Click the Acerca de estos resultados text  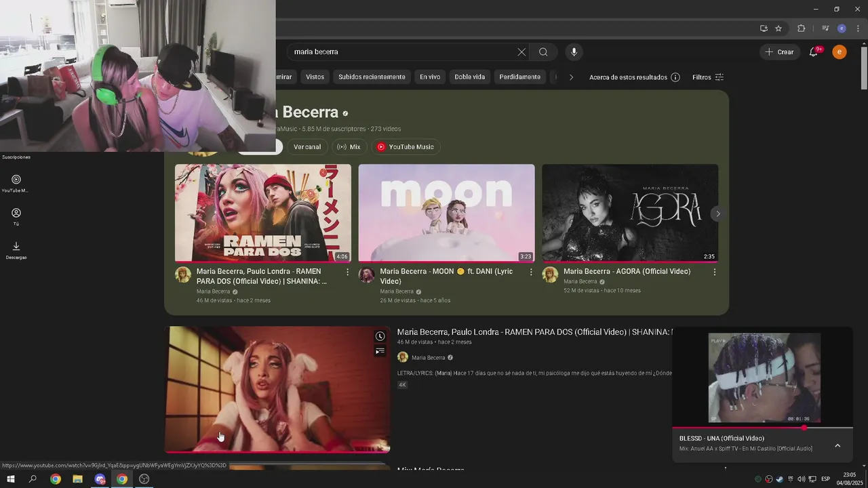tap(628, 77)
